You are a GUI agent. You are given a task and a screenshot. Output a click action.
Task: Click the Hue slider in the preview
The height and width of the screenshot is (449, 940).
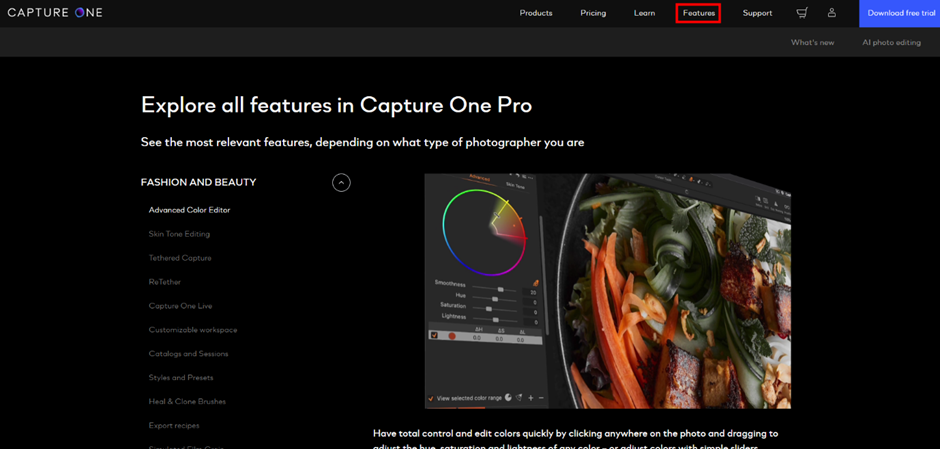tap(495, 299)
